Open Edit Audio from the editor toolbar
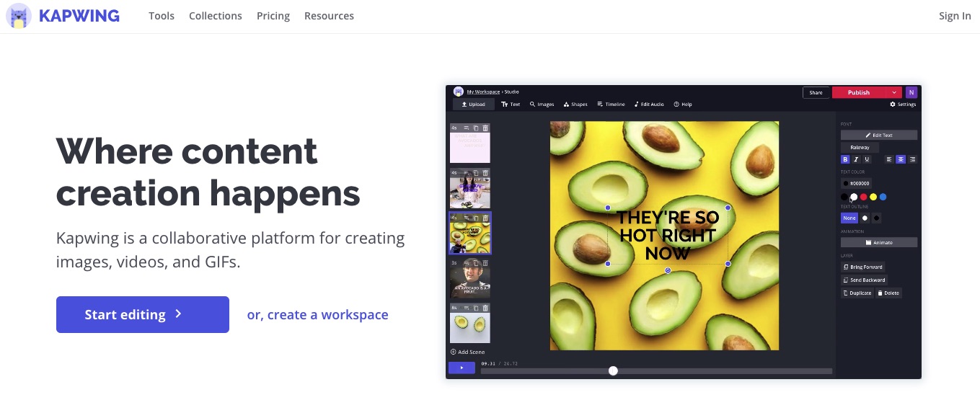The height and width of the screenshot is (413, 980). pyautogui.click(x=649, y=105)
